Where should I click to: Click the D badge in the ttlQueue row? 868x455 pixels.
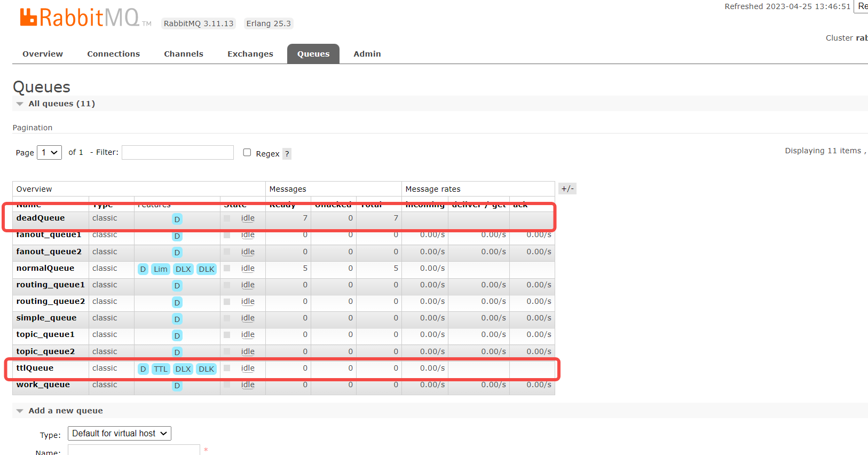tap(143, 369)
